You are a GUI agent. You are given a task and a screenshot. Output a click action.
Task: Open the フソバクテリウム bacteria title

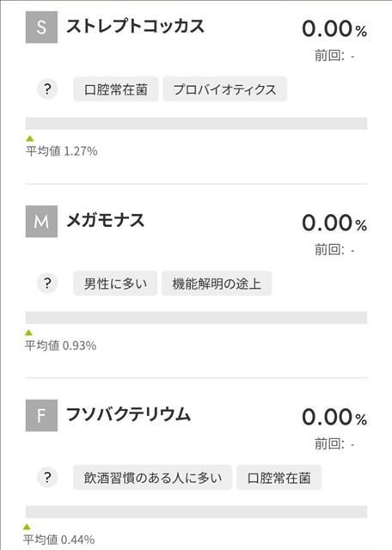128,414
